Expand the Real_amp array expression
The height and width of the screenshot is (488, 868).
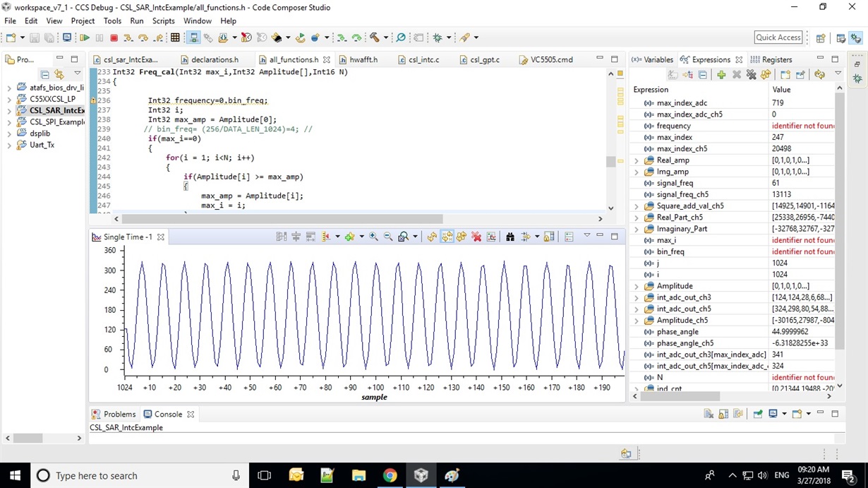(637, 160)
